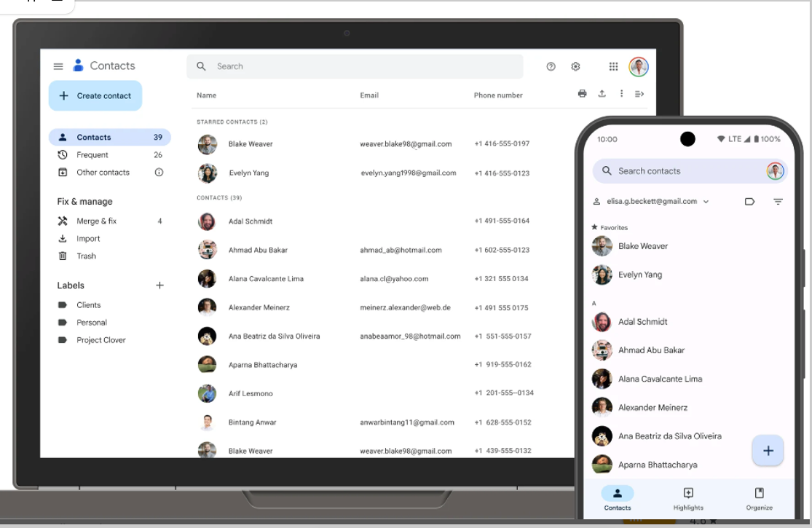812x528 pixels.
Task: Click the search magnifier icon on laptop
Action: point(202,66)
